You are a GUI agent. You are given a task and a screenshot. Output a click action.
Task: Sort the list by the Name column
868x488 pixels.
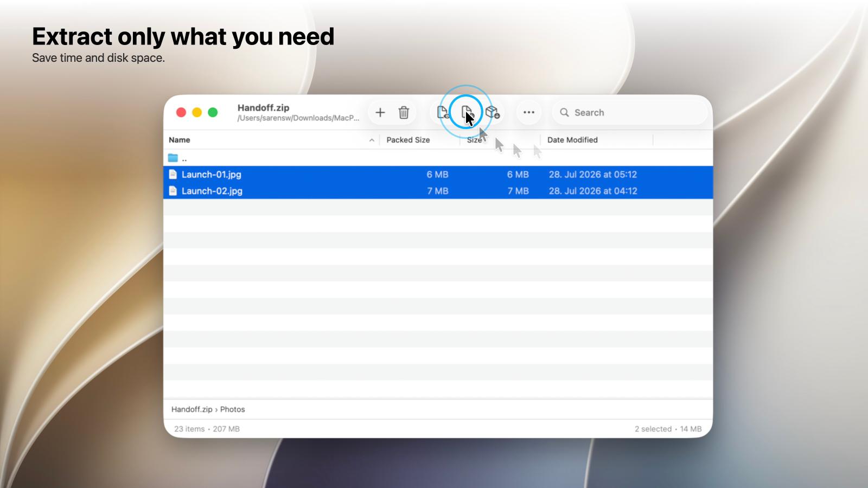[179, 140]
